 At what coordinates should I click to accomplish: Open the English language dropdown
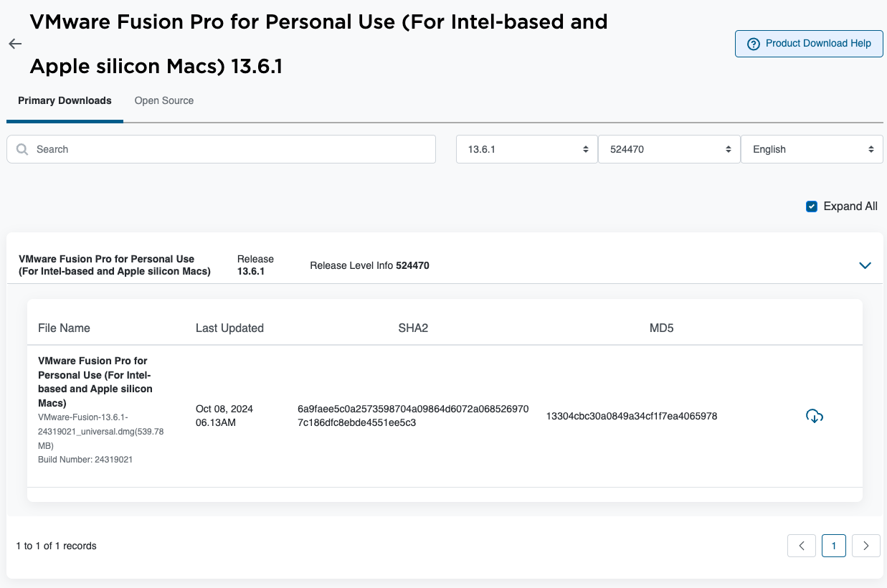pos(811,149)
